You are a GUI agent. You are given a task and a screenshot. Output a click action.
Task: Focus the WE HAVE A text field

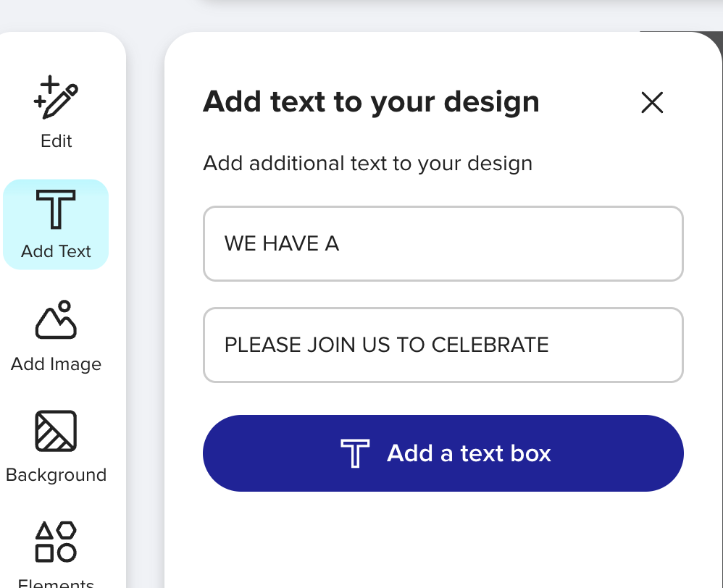click(443, 244)
